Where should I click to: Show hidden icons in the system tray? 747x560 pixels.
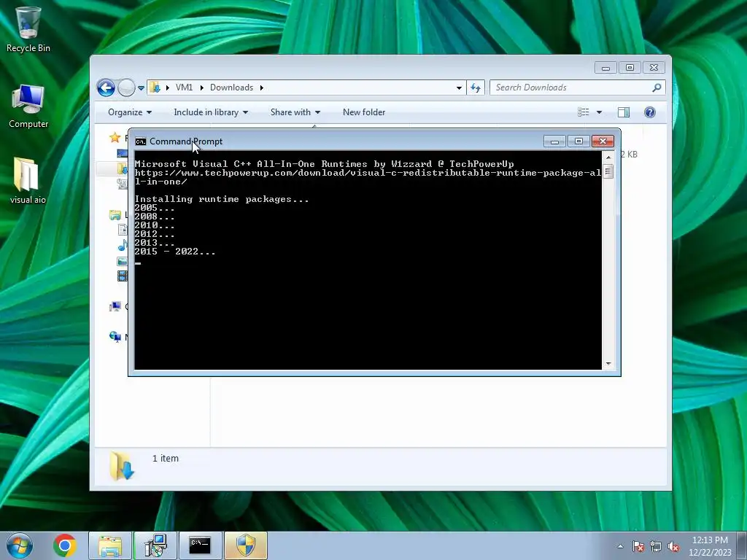pos(620,547)
